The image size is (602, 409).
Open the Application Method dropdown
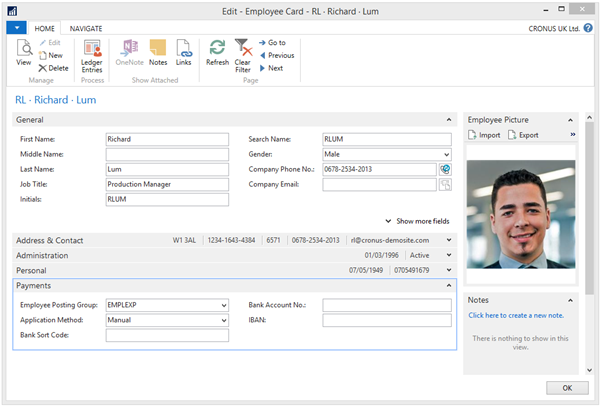[x=223, y=320]
